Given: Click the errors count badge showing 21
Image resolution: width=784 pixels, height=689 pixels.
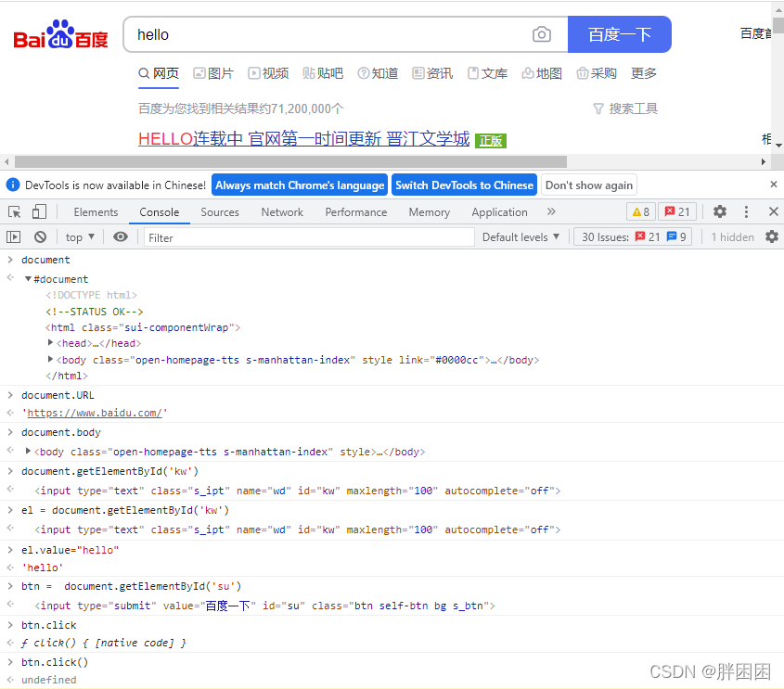Looking at the screenshot, I should pyautogui.click(x=677, y=211).
